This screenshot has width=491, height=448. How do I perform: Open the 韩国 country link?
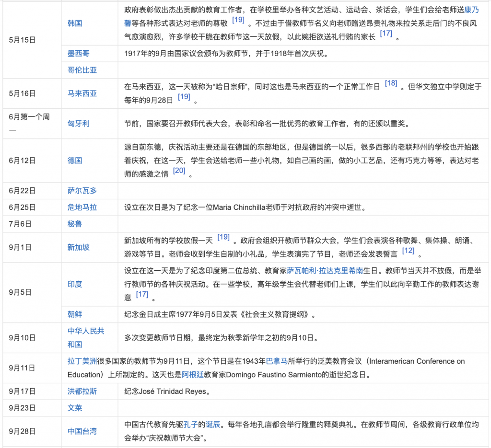pyautogui.click(x=74, y=23)
